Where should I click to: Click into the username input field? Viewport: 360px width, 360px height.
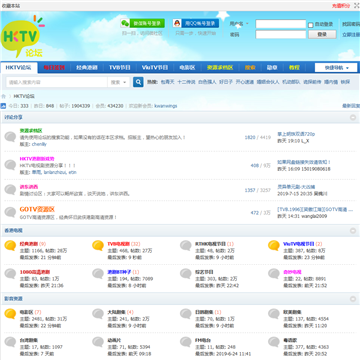point(281,24)
